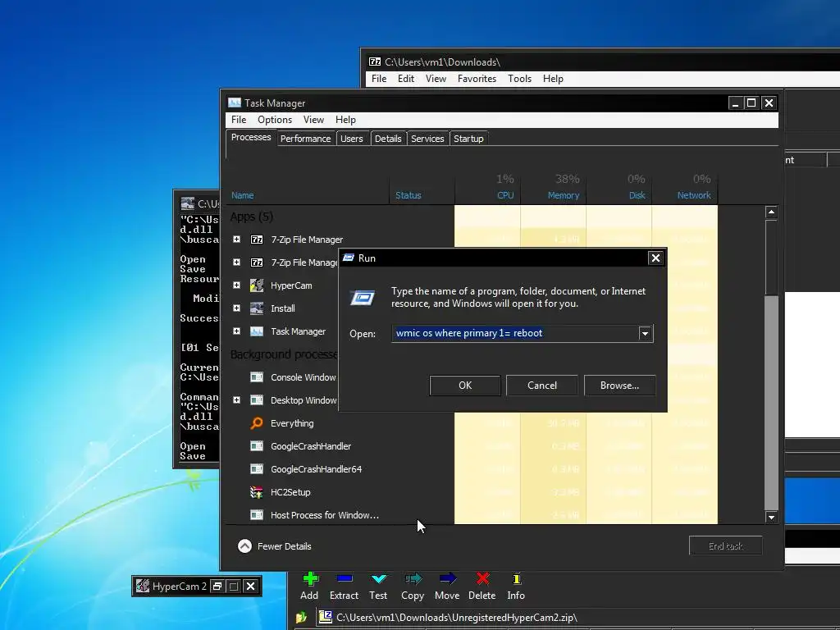840x630 pixels.
Task: Click the Everything magnifier icon
Action: [x=257, y=423]
